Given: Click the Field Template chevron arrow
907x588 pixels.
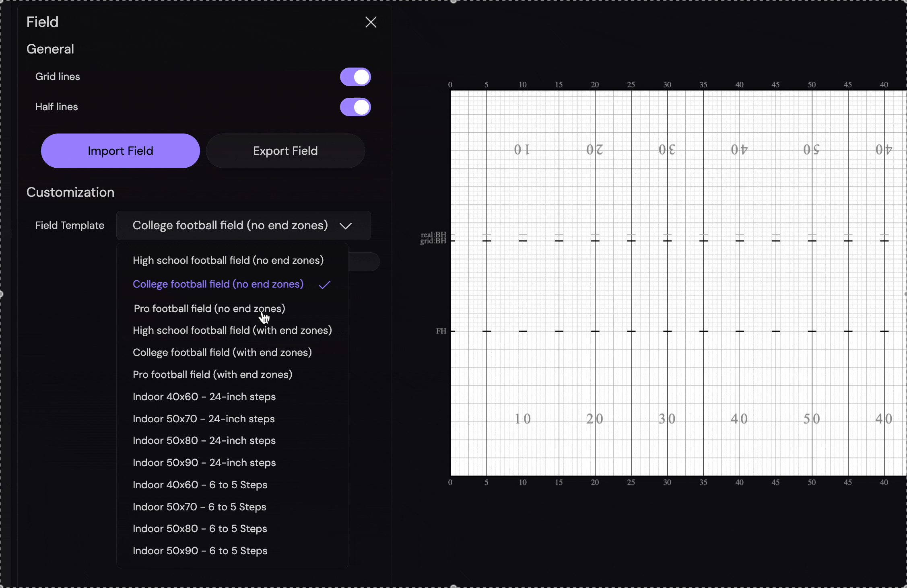Looking at the screenshot, I should 345,226.
